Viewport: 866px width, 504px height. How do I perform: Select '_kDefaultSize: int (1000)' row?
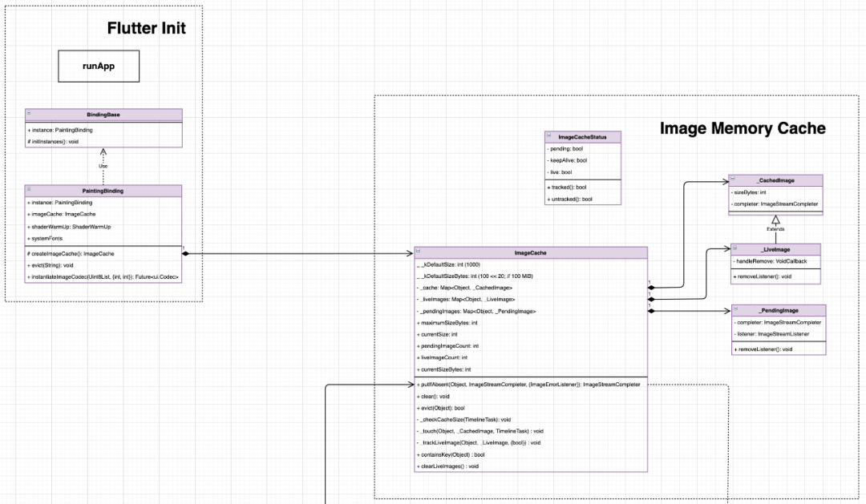[x=531, y=265]
